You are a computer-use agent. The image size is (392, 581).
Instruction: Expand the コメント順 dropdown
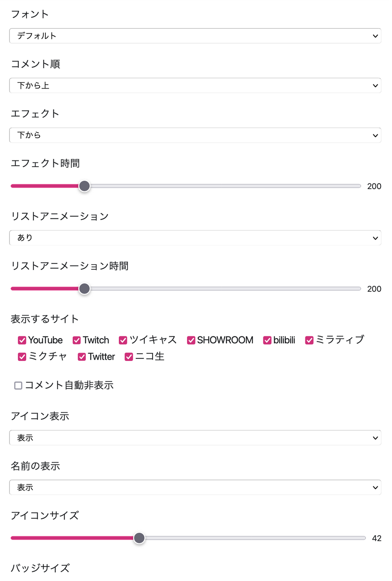click(x=195, y=86)
